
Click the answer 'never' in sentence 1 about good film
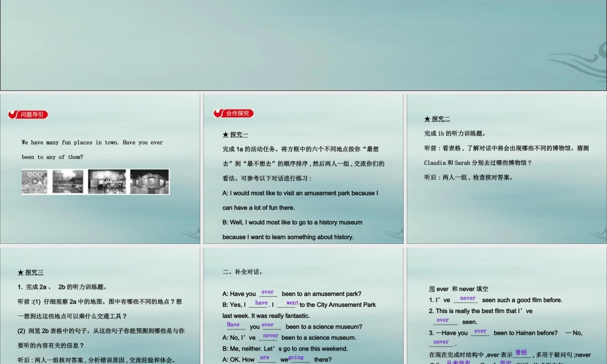point(467,298)
